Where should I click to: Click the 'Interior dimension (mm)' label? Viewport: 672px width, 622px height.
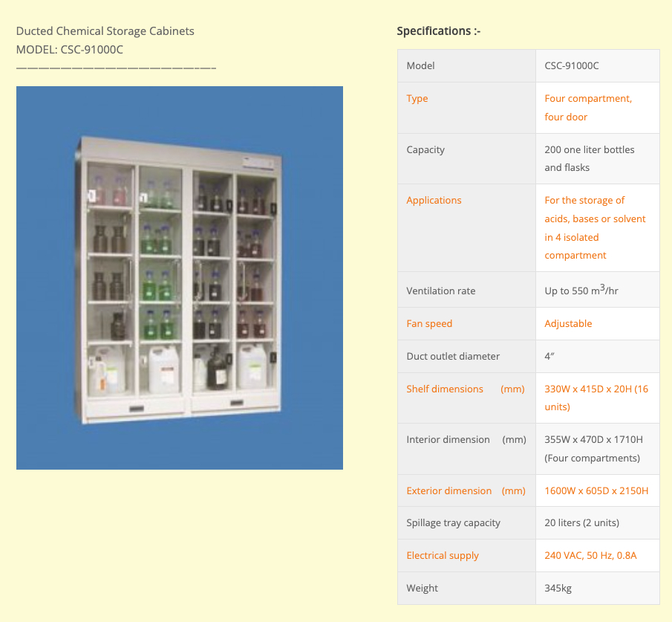pos(466,440)
